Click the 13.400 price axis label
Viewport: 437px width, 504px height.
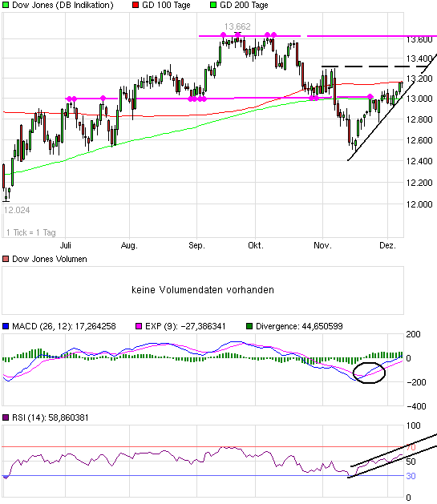click(x=419, y=58)
